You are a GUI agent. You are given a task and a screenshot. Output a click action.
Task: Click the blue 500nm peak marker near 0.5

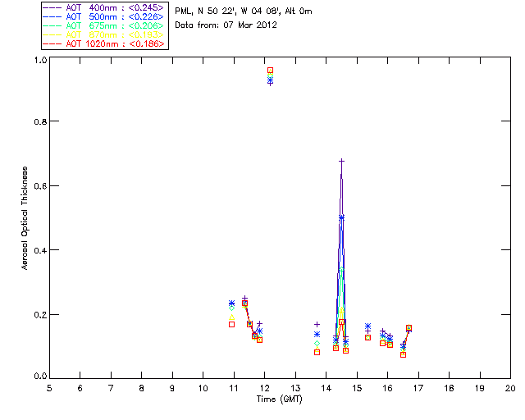click(x=341, y=217)
